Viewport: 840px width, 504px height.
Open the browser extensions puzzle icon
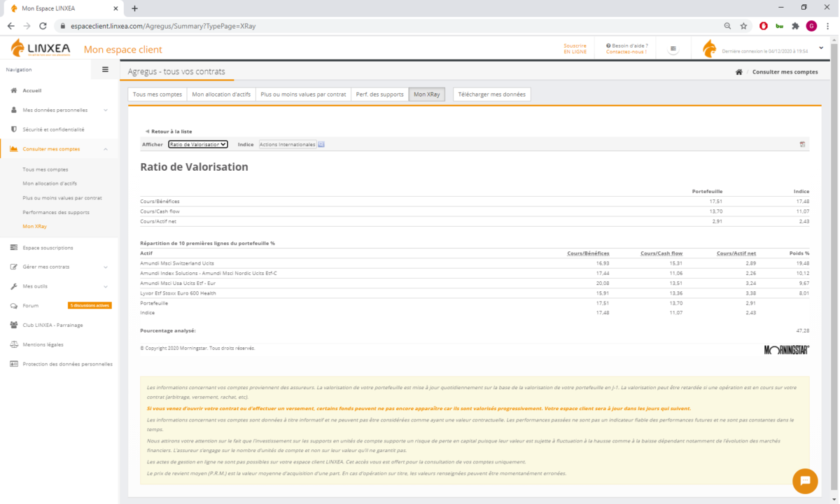(795, 26)
